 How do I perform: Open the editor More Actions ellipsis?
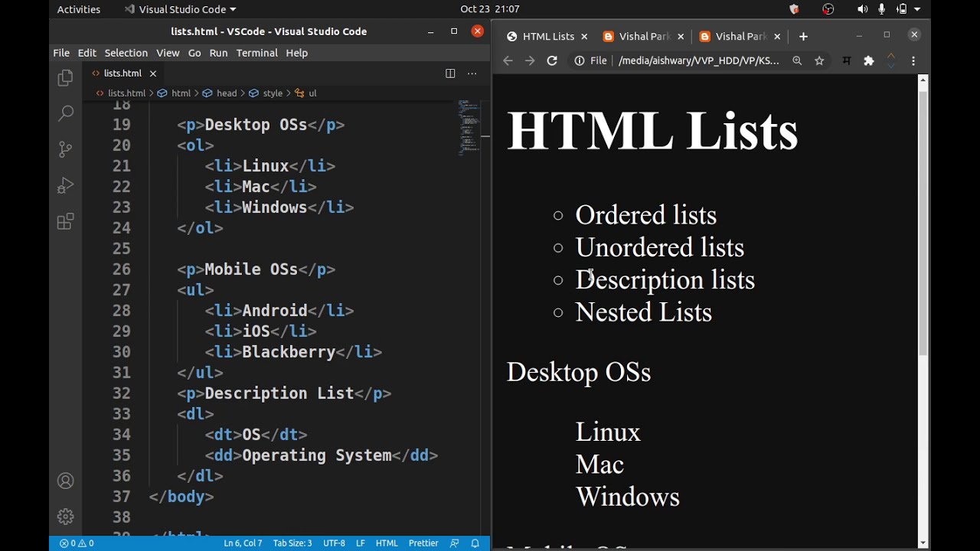pos(472,73)
